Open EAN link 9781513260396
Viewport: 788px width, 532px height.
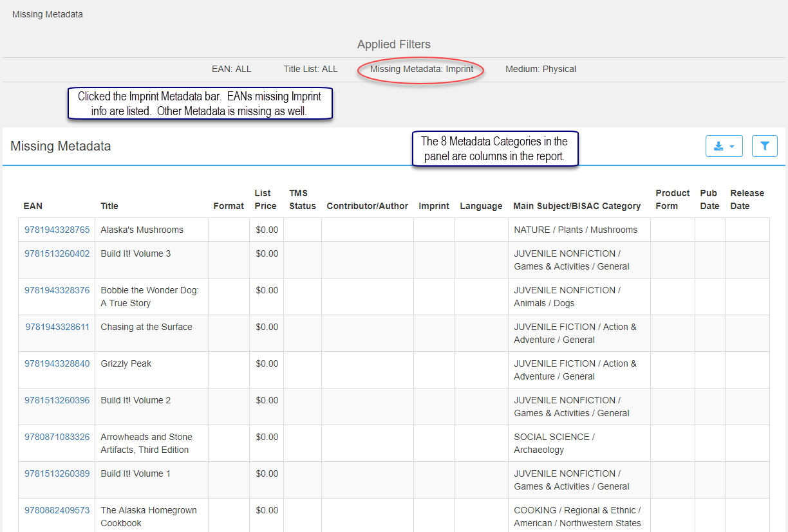[57, 400]
